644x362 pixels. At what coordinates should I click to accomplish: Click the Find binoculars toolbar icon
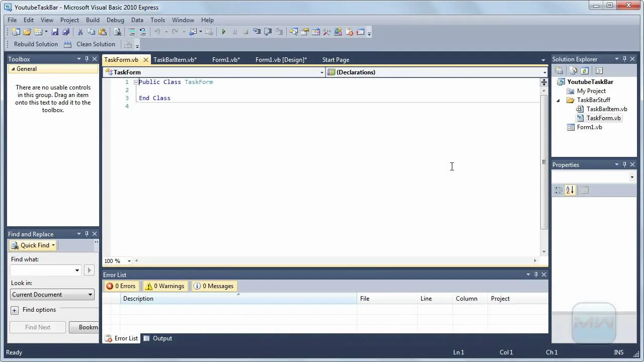(117, 32)
